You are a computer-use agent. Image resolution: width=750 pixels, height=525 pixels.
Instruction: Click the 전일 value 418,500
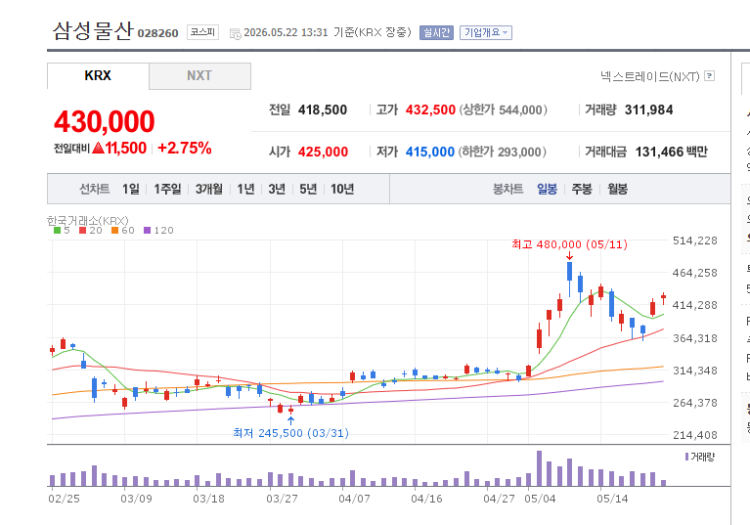322,110
